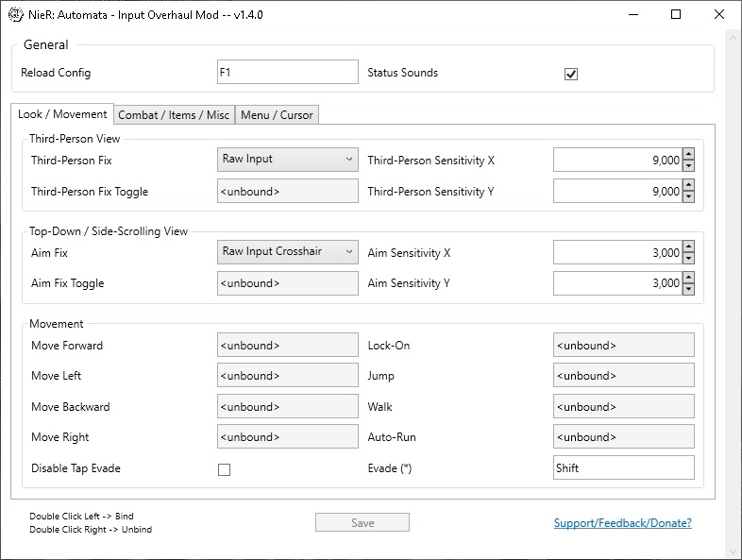Click the Jump binding field
The width and height of the screenshot is (742, 560).
[x=624, y=376]
